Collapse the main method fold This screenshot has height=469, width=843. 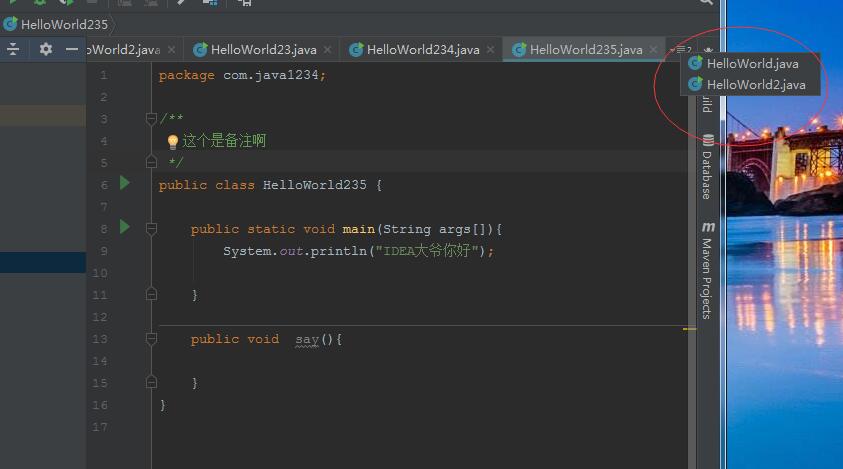point(151,229)
